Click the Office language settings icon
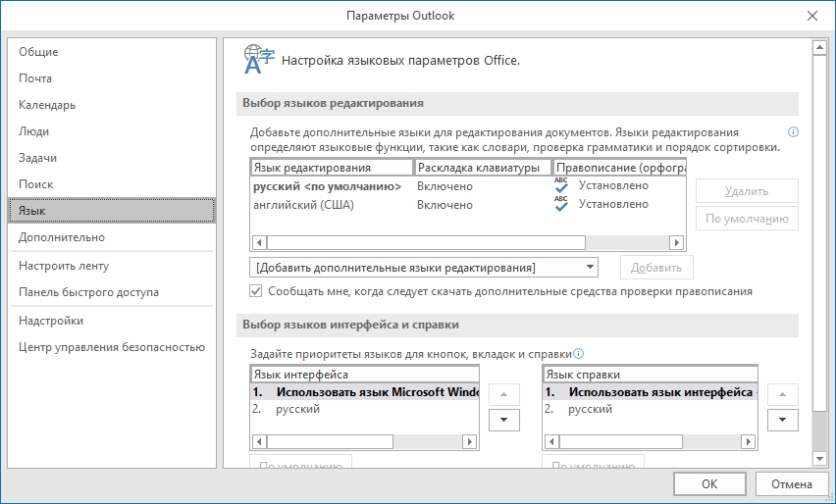Image resolution: width=836 pixels, height=504 pixels. pyautogui.click(x=259, y=59)
